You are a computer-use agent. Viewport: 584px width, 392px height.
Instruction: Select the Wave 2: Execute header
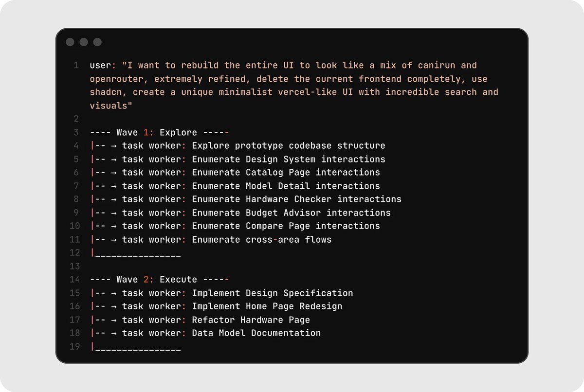click(x=159, y=280)
